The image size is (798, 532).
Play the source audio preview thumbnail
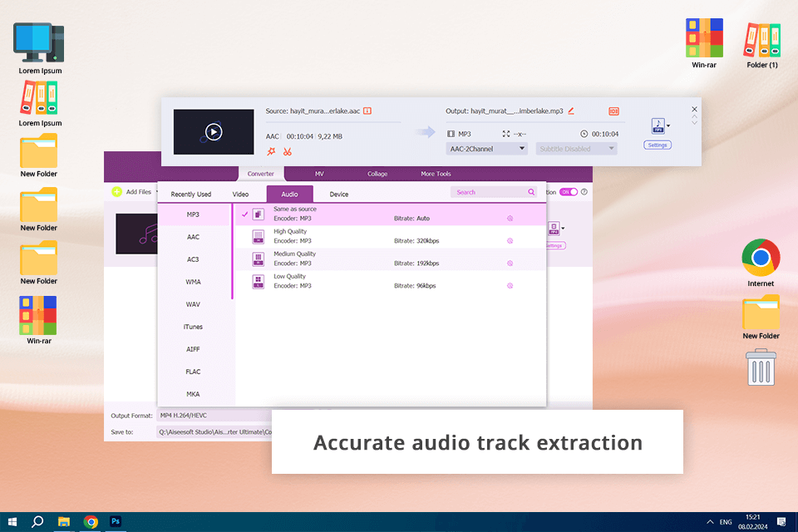point(214,132)
